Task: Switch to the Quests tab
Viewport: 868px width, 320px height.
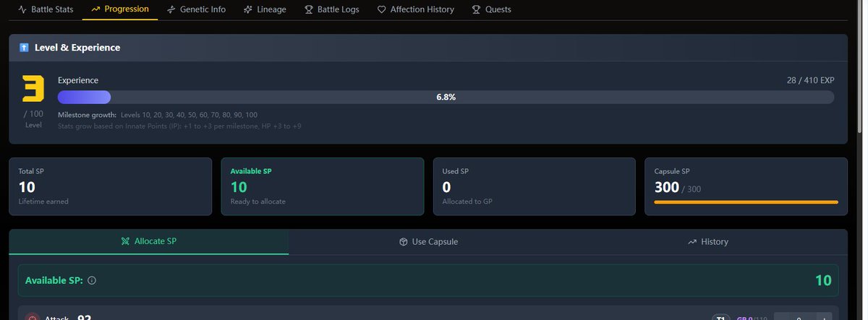Action: coord(491,9)
